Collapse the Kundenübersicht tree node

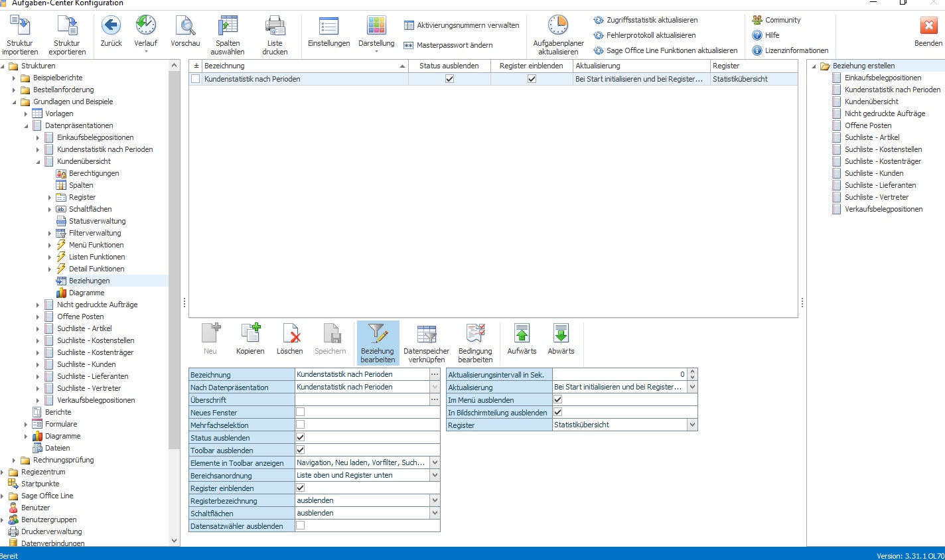(38, 161)
